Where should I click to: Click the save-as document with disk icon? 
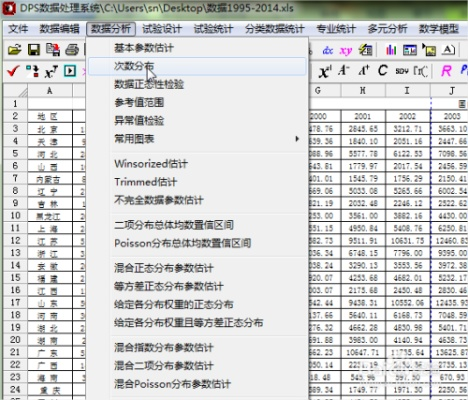pyautogui.click(x=53, y=50)
